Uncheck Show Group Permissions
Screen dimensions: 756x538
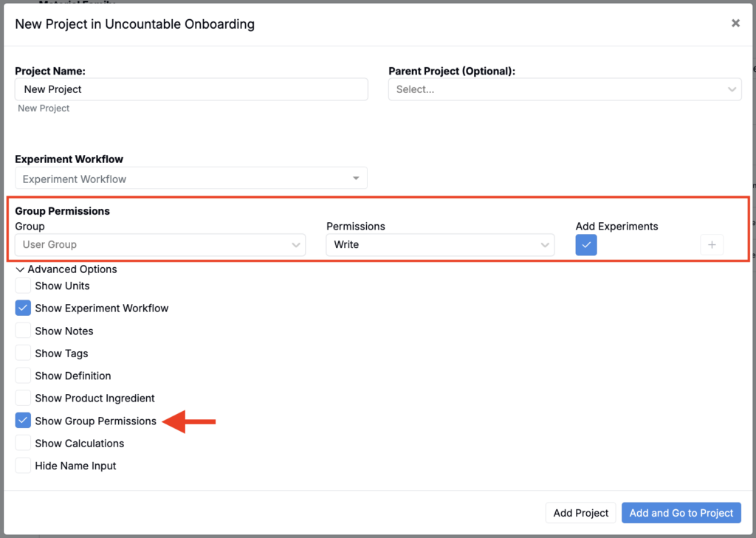tap(24, 421)
